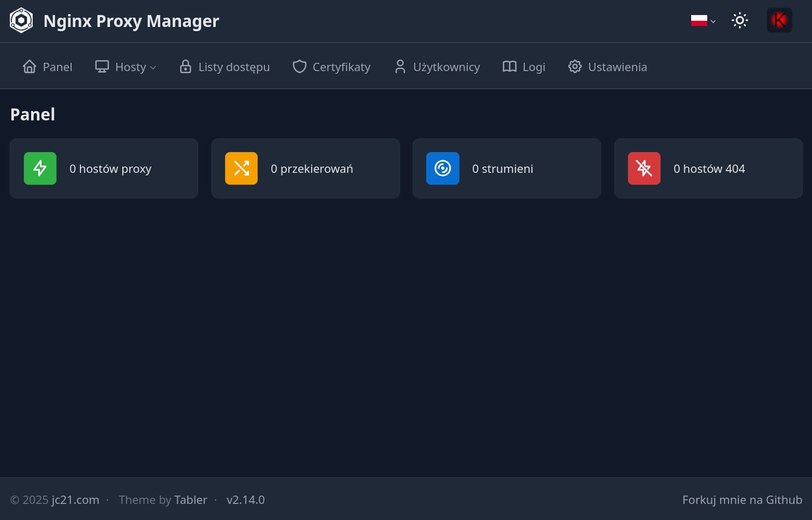Expand the Hosty dropdown menu

click(x=125, y=67)
